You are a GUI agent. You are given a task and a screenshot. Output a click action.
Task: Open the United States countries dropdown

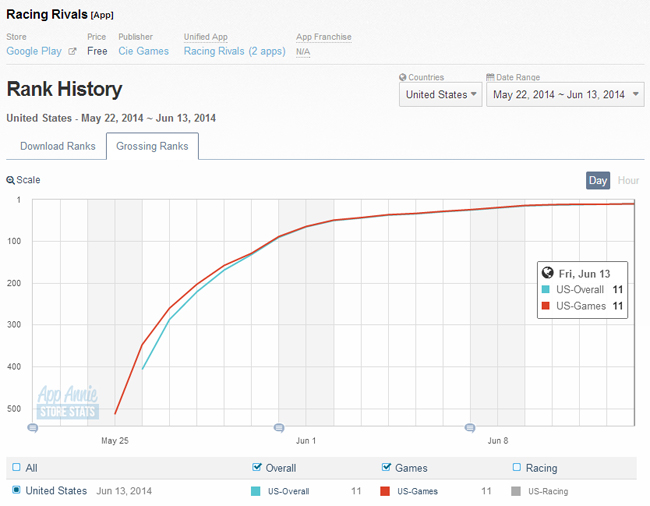click(440, 94)
